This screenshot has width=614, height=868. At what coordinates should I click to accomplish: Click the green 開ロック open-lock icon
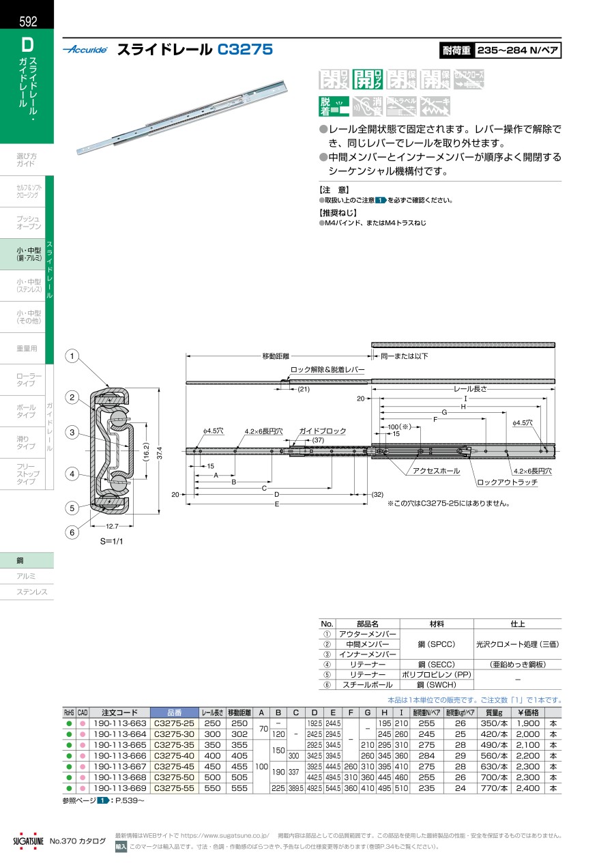pos(367,80)
